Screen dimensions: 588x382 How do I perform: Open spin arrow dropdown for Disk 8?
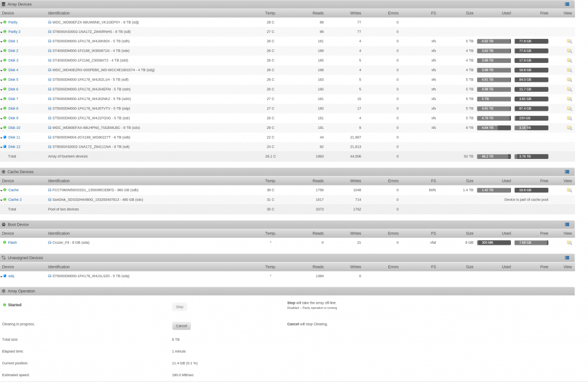[2, 109]
